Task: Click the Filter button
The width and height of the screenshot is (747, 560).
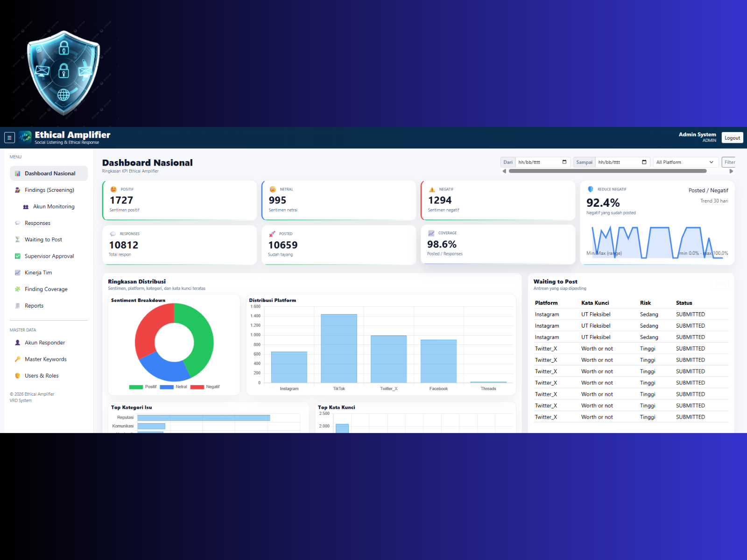Action: pos(729,162)
